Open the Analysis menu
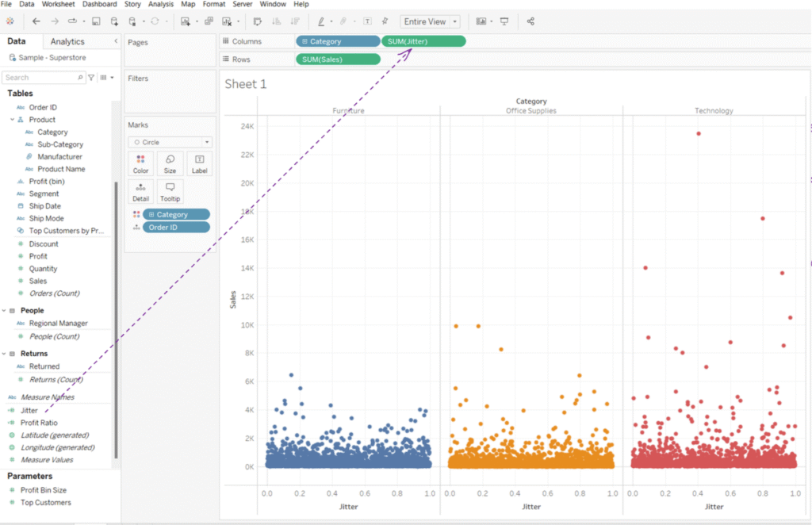The height and width of the screenshot is (525, 812). click(x=161, y=4)
